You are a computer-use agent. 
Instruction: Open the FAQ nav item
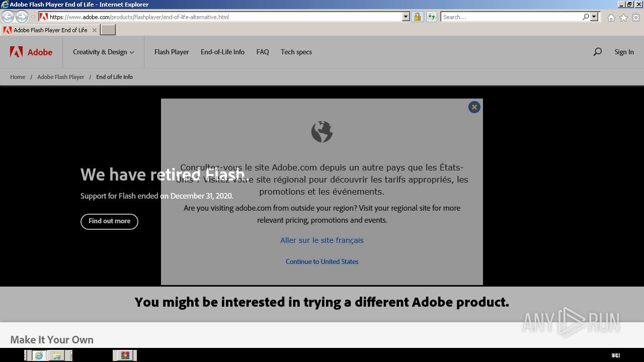point(263,52)
